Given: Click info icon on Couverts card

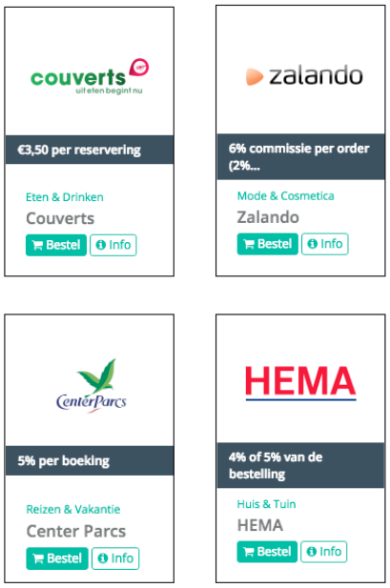Looking at the screenshot, I should (x=100, y=245).
